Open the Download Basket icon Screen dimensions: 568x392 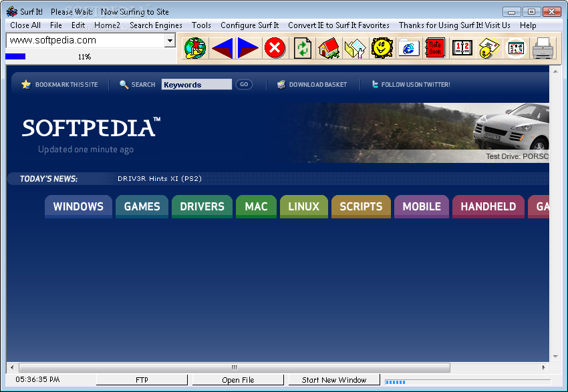[281, 84]
